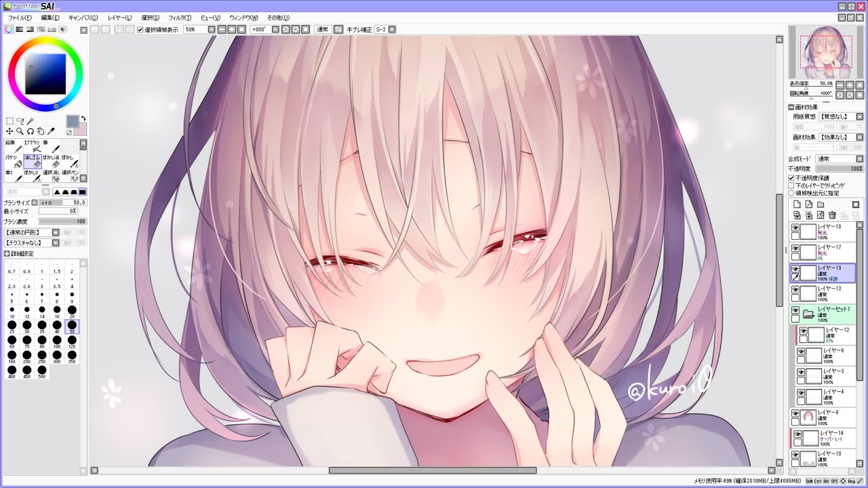Select the rectangular selection tool

(x=10, y=121)
